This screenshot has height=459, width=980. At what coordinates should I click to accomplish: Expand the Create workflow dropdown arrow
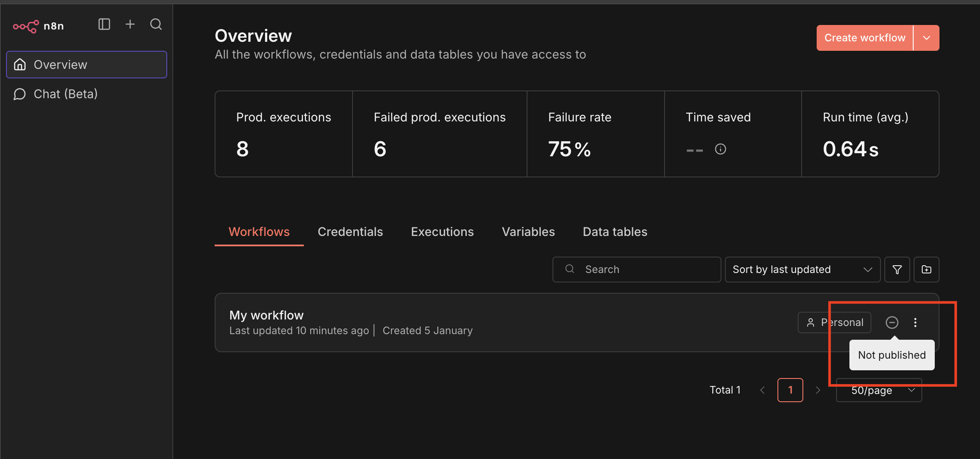pyautogui.click(x=926, y=38)
